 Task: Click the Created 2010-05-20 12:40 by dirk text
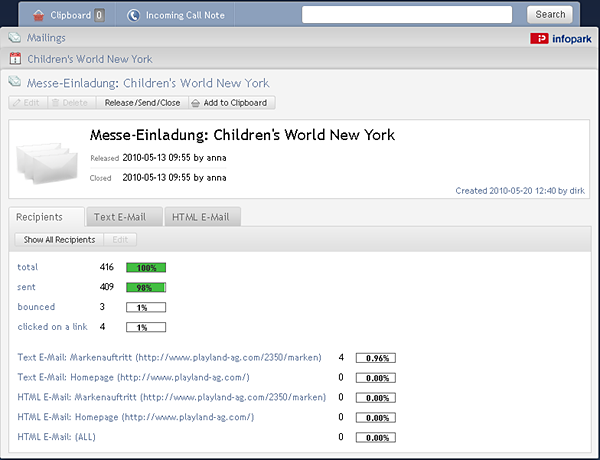click(x=520, y=191)
